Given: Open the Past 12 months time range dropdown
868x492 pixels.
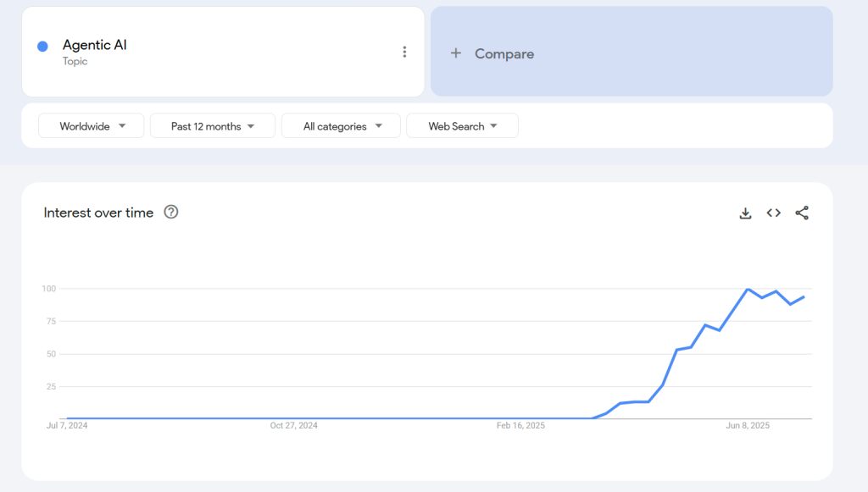Looking at the screenshot, I should click(x=213, y=126).
